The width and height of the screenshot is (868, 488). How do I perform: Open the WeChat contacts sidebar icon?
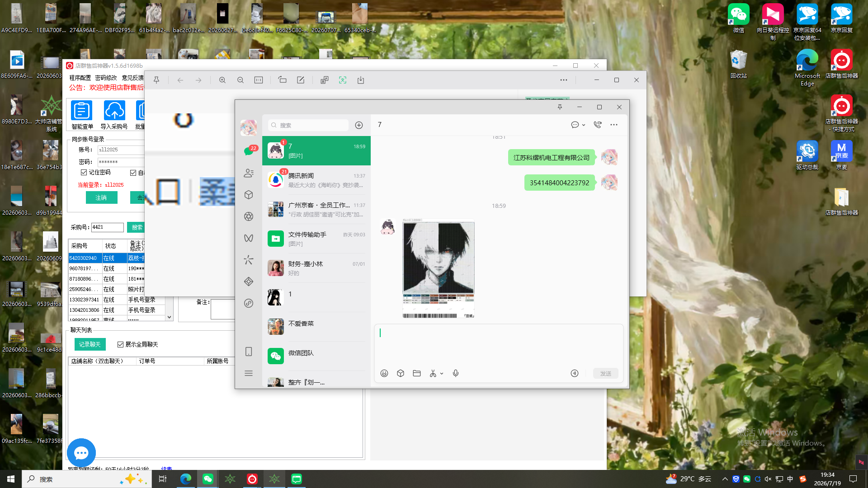pyautogui.click(x=249, y=173)
